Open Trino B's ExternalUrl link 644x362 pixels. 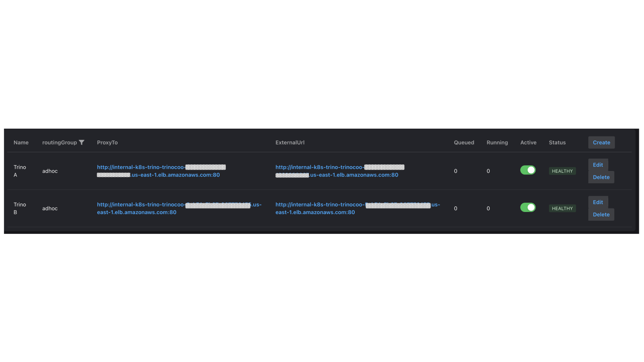coord(319,205)
